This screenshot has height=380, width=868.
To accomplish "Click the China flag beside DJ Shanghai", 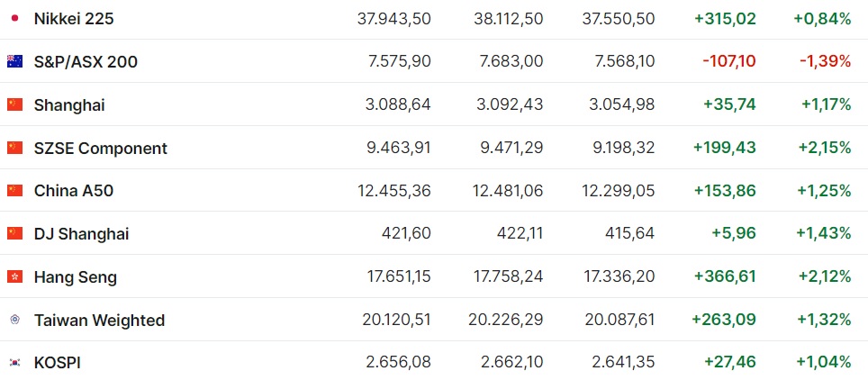I will coord(14,233).
